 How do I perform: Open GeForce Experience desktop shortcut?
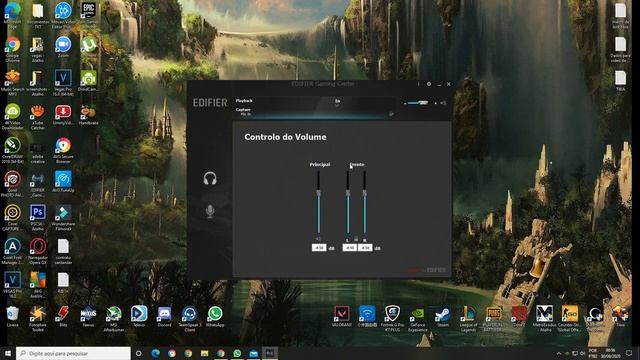(418, 318)
